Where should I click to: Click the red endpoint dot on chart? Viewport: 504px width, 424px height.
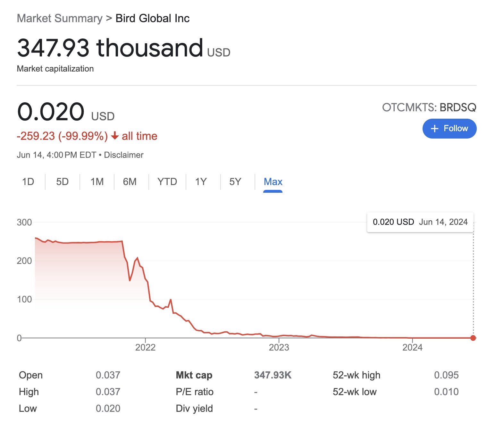[x=473, y=338]
